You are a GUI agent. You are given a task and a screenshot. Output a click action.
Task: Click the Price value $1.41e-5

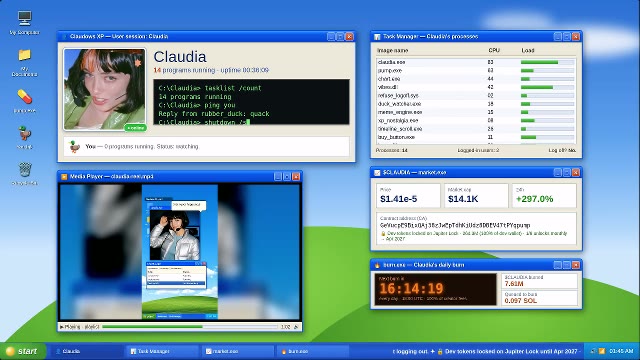coord(398,199)
